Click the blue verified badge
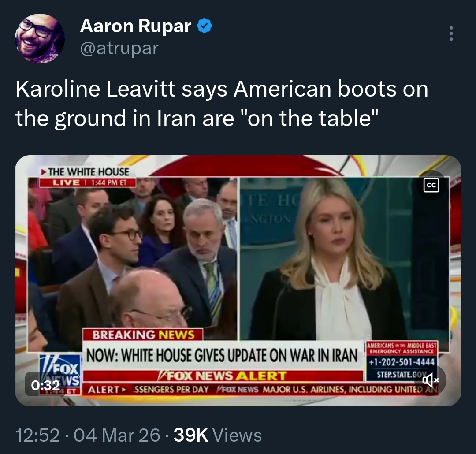 tap(205, 26)
